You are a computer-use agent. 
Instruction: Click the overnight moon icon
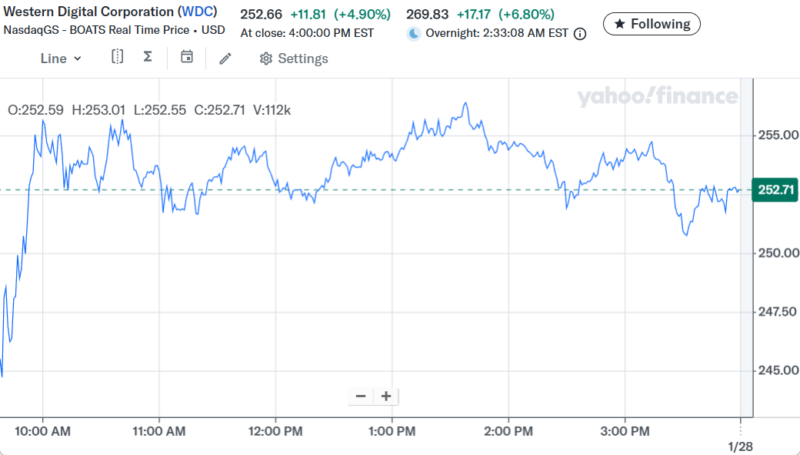tap(414, 33)
